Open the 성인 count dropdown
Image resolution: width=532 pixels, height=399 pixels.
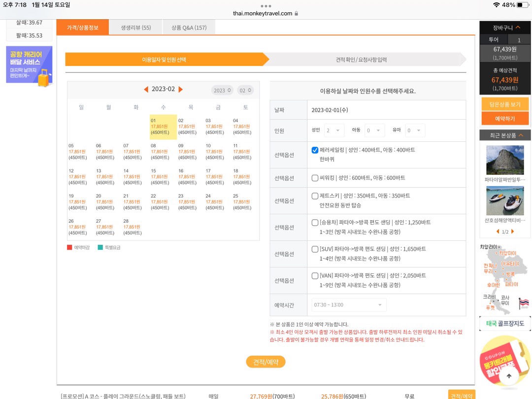click(x=334, y=130)
